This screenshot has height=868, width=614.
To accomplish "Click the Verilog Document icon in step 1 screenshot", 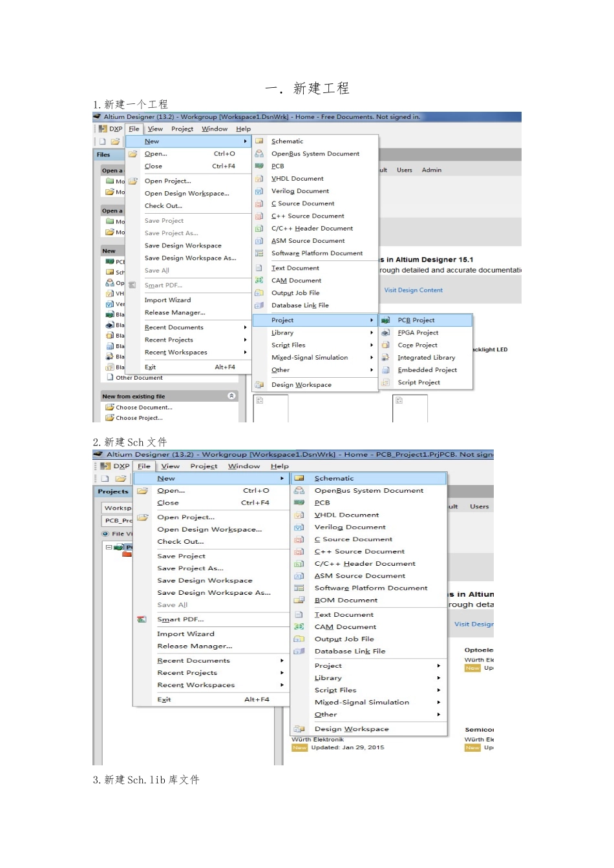I will coord(259,191).
